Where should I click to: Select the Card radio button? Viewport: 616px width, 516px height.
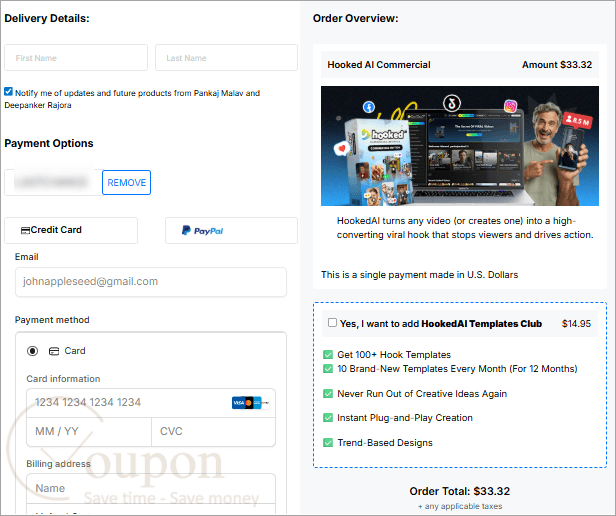point(33,351)
